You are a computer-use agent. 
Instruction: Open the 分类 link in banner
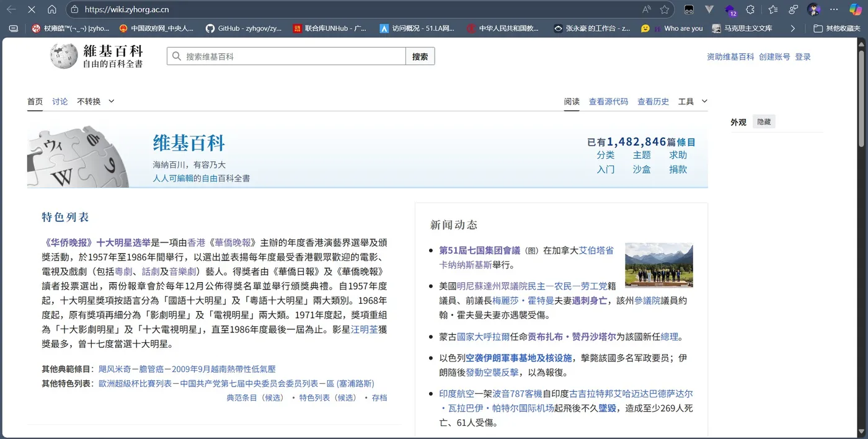[606, 155]
